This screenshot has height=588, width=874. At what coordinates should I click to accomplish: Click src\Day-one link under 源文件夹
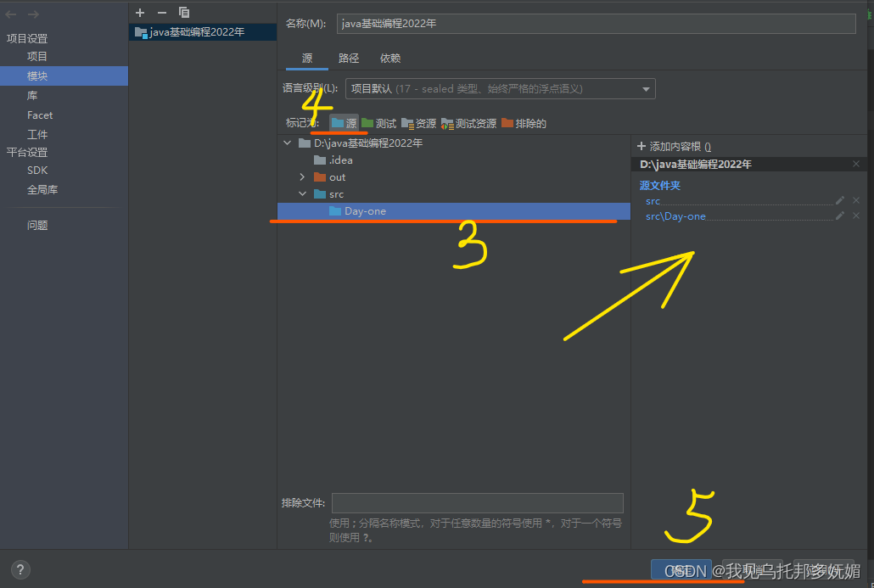coord(675,216)
